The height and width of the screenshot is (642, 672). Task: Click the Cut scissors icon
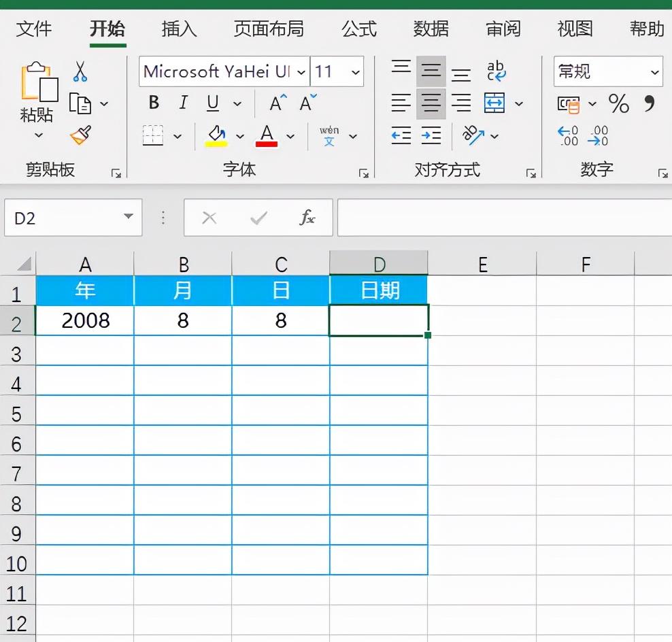pyautogui.click(x=80, y=71)
